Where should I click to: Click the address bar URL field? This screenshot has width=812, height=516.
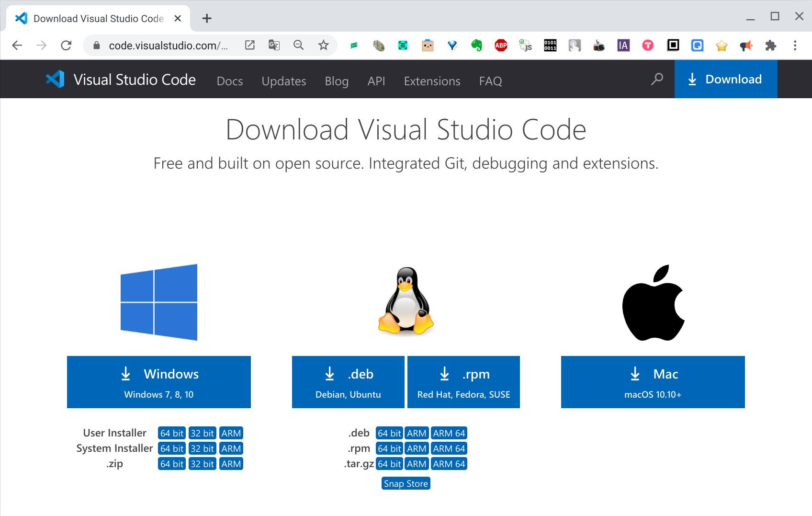[168, 46]
